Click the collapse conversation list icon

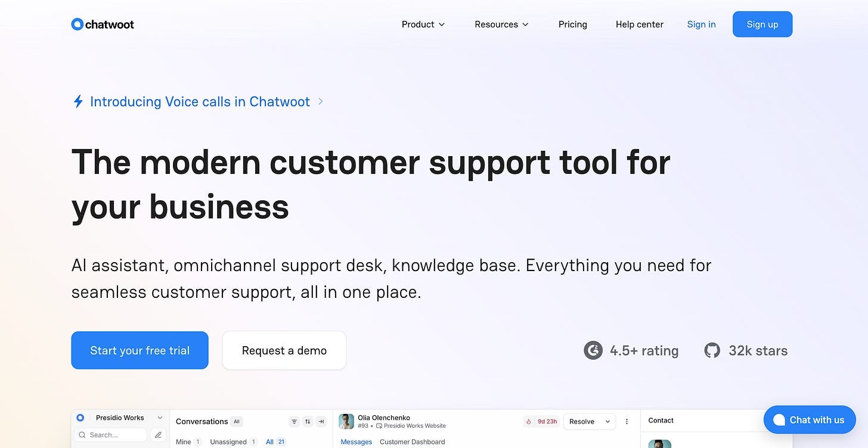(321, 422)
